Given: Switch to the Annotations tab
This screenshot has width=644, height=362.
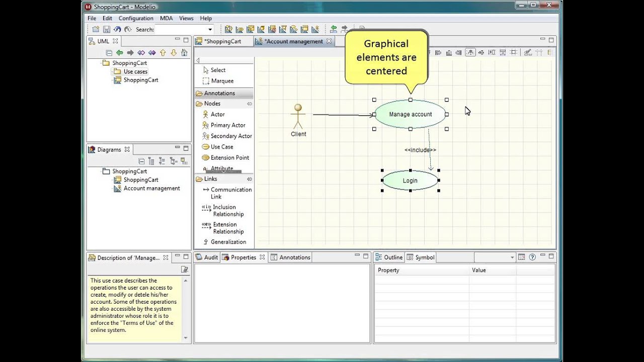Looking at the screenshot, I should coord(290,257).
